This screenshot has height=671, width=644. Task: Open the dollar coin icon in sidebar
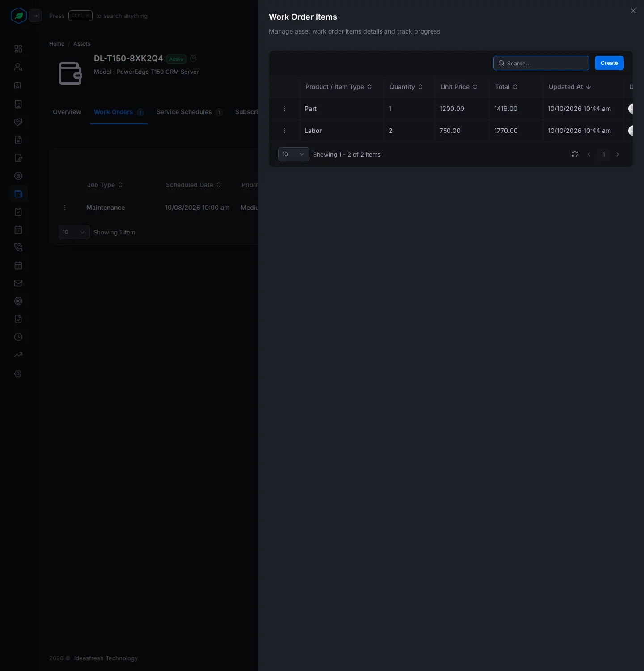pyautogui.click(x=18, y=176)
